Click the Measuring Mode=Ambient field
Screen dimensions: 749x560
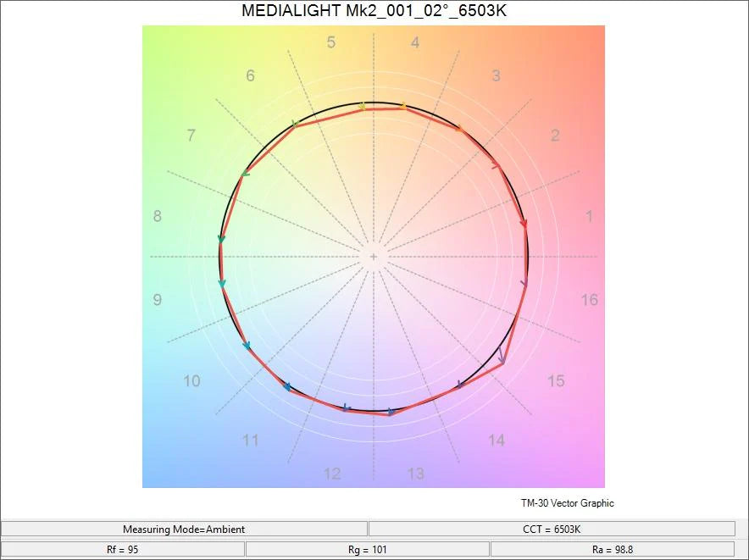[184, 529]
